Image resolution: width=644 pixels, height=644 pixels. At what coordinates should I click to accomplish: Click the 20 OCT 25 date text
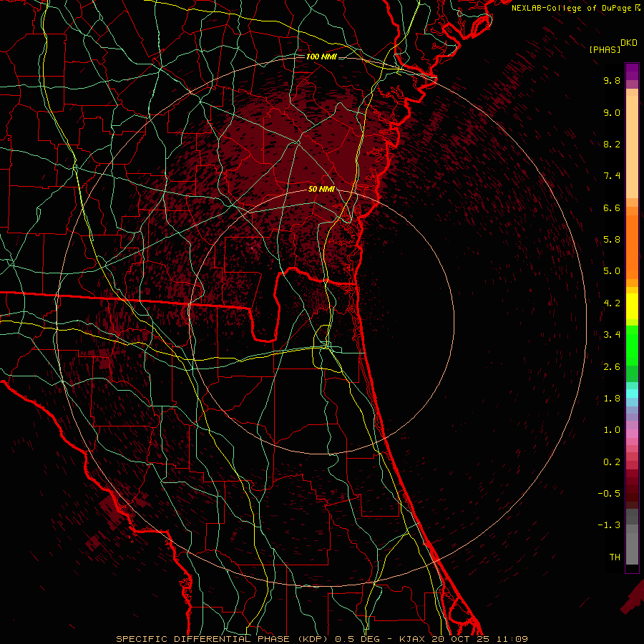[460, 639]
